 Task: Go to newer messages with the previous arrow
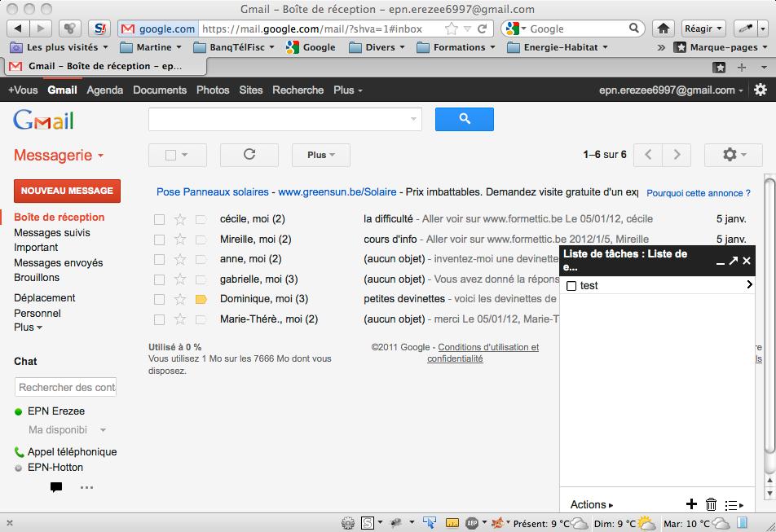(x=648, y=155)
